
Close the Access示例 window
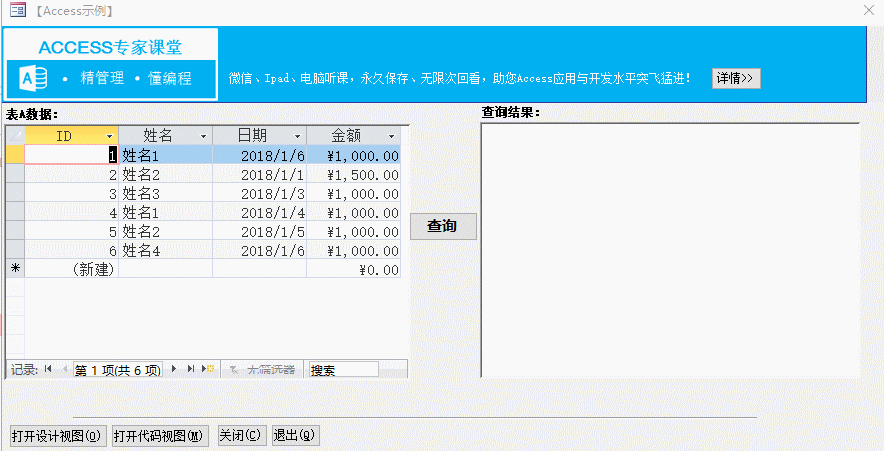(869, 10)
